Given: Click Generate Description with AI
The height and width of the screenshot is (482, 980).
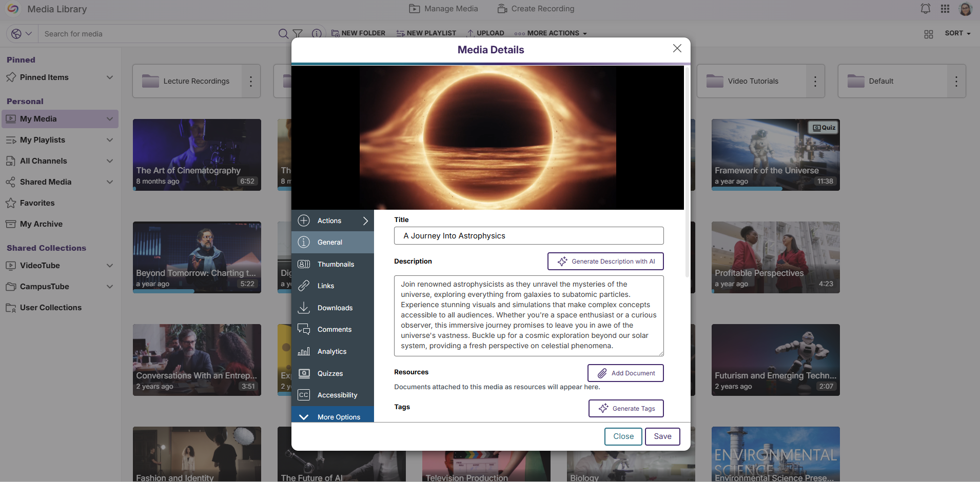Looking at the screenshot, I should tap(605, 262).
